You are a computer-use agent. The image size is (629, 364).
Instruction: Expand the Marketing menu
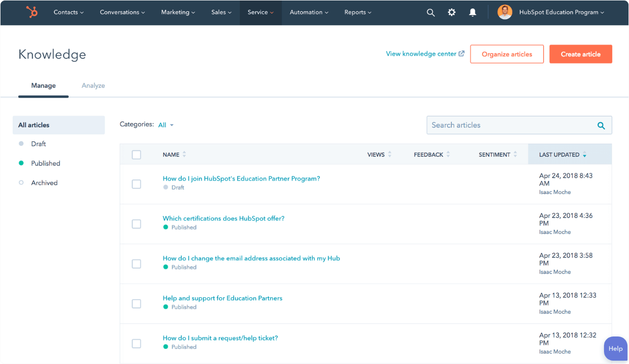point(178,12)
